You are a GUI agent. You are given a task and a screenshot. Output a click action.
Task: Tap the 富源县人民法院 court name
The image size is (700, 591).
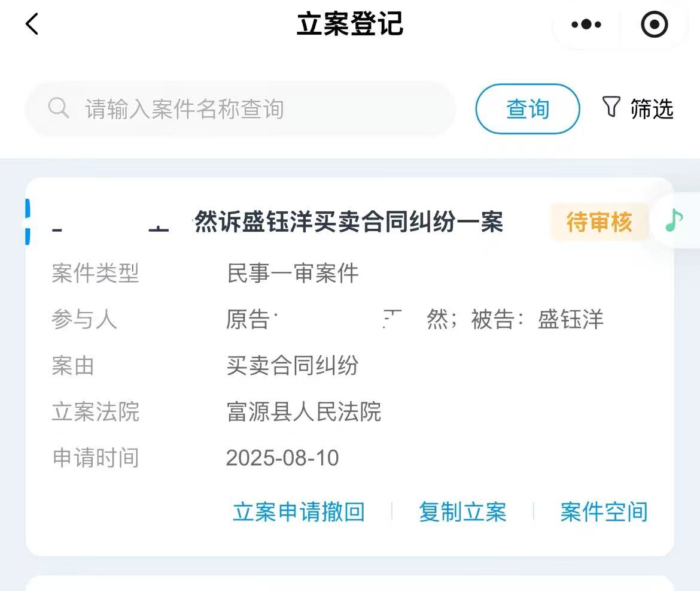304,412
